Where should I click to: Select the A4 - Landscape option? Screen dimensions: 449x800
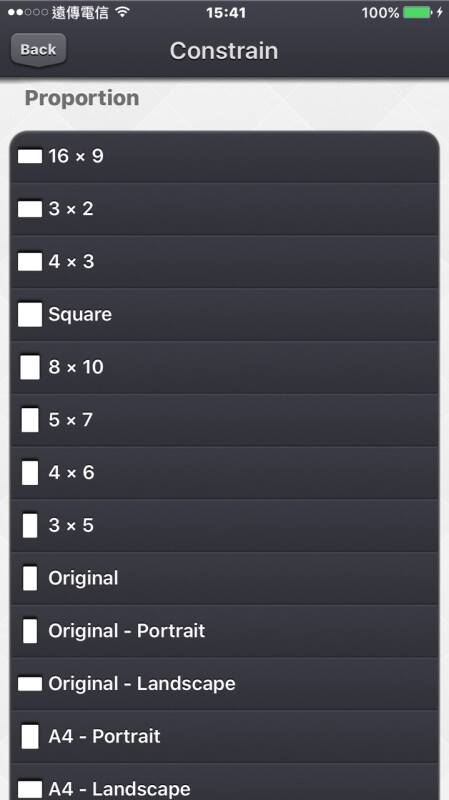click(224, 782)
